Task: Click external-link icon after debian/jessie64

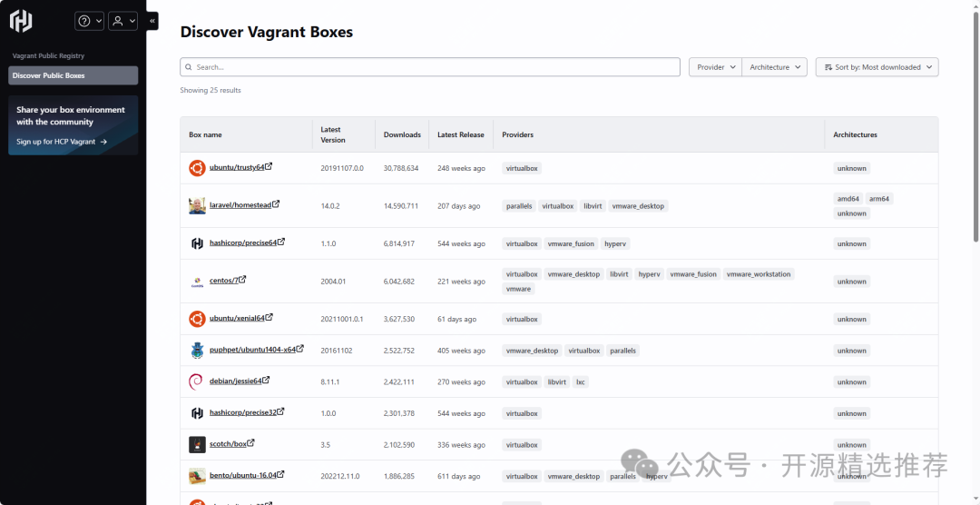Action: pos(266,380)
